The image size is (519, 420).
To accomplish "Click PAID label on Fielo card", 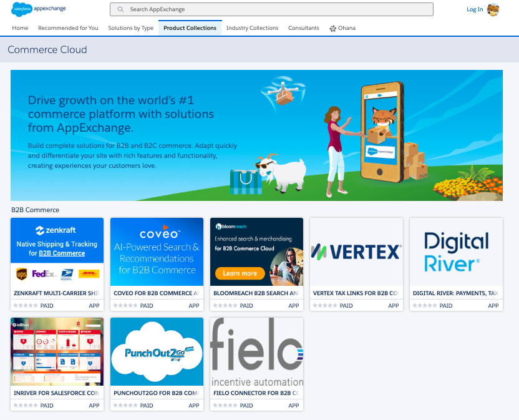I will point(246,406).
